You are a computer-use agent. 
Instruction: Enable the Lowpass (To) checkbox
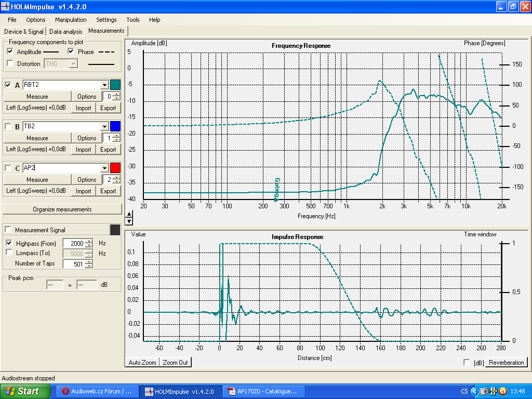[x=9, y=253]
